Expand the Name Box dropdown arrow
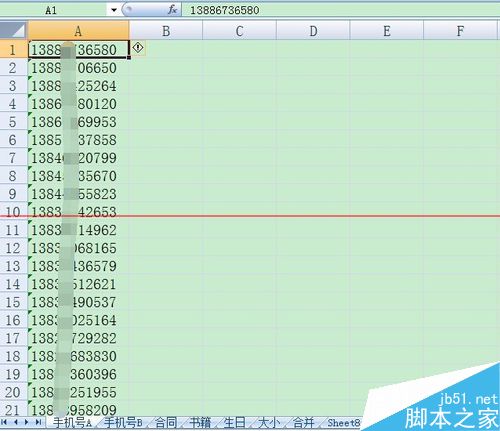500x431 pixels. (x=114, y=10)
